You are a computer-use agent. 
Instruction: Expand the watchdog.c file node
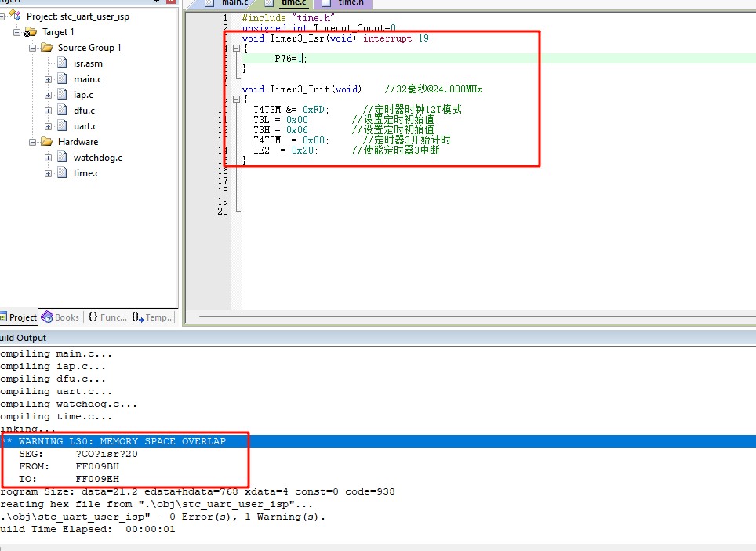pyautogui.click(x=48, y=158)
